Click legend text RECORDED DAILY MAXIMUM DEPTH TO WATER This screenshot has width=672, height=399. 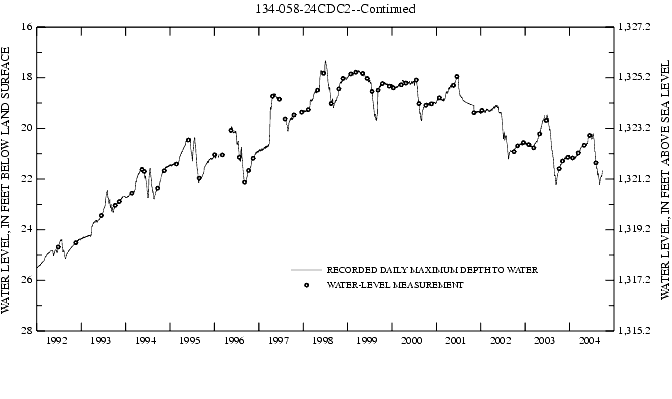coord(432,270)
